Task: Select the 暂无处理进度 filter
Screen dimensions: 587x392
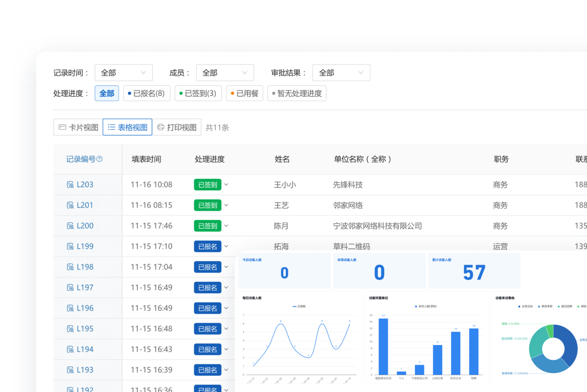Action: [297, 93]
